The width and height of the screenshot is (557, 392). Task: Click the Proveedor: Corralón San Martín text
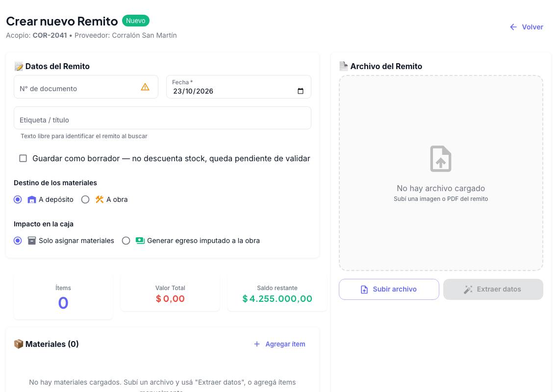click(x=126, y=35)
